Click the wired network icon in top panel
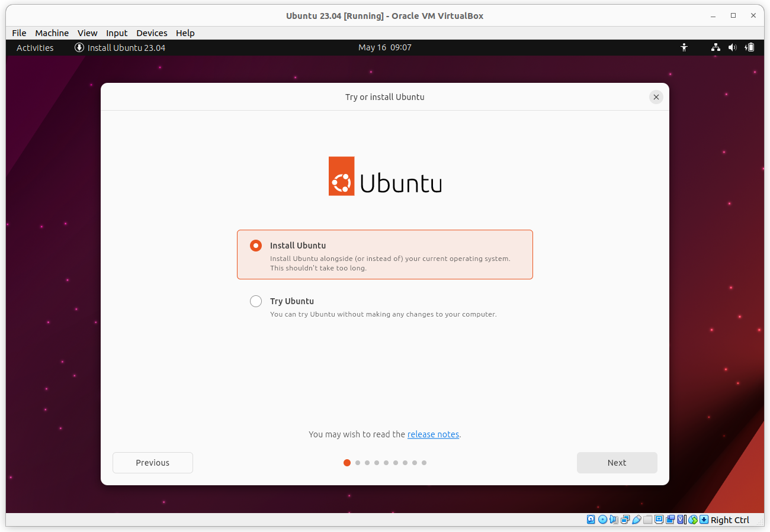The width and height of the screenshot is (770, 532). [716, 48]
